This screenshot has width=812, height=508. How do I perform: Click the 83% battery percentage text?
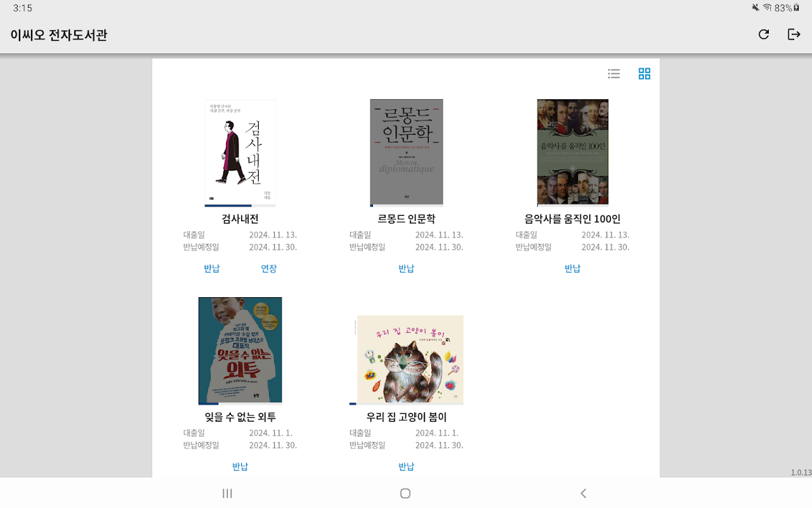tap(783, 8)
